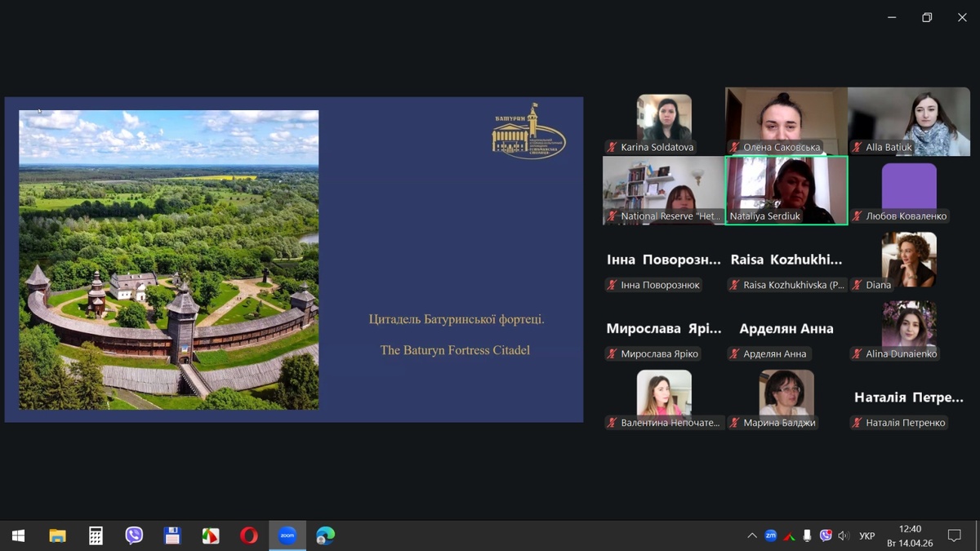This screenshot has height=551, width=980.
Task: Open Viber from the taskbar
Action: pos(134,535)
